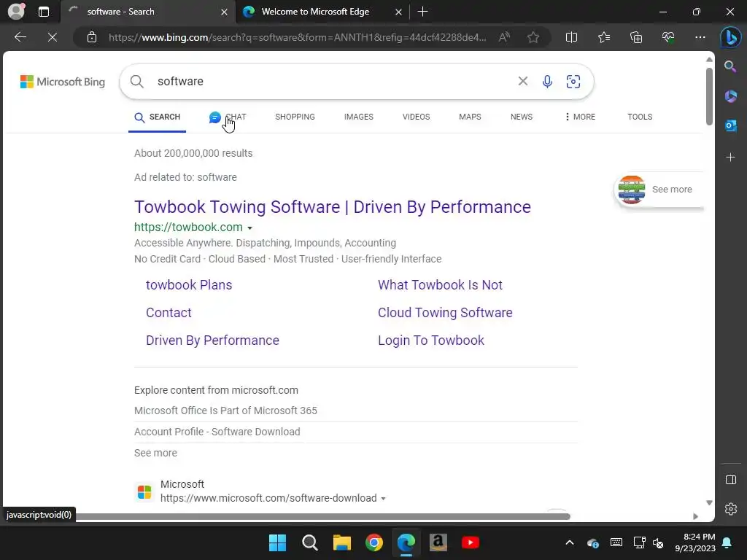Add a sidebar app with plus icon
The height and width of the screenshot is (560, 747).
(730, 157)
